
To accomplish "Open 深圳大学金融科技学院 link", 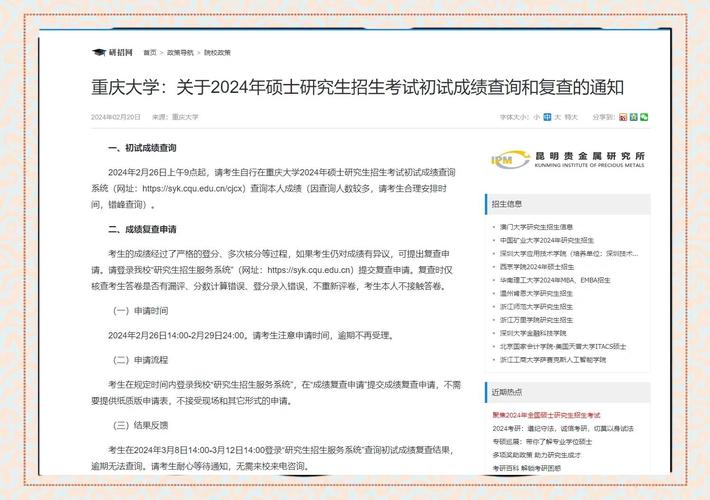I will [533, 333].
